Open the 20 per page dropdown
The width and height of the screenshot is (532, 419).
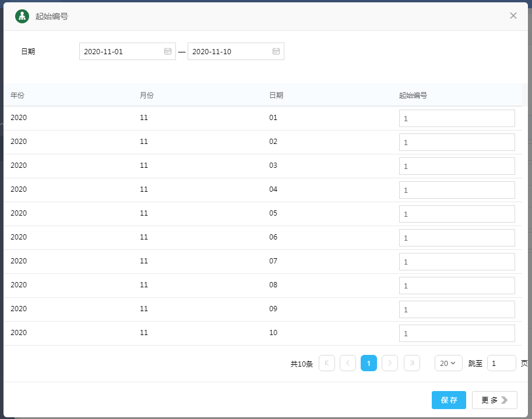(448, 363)
